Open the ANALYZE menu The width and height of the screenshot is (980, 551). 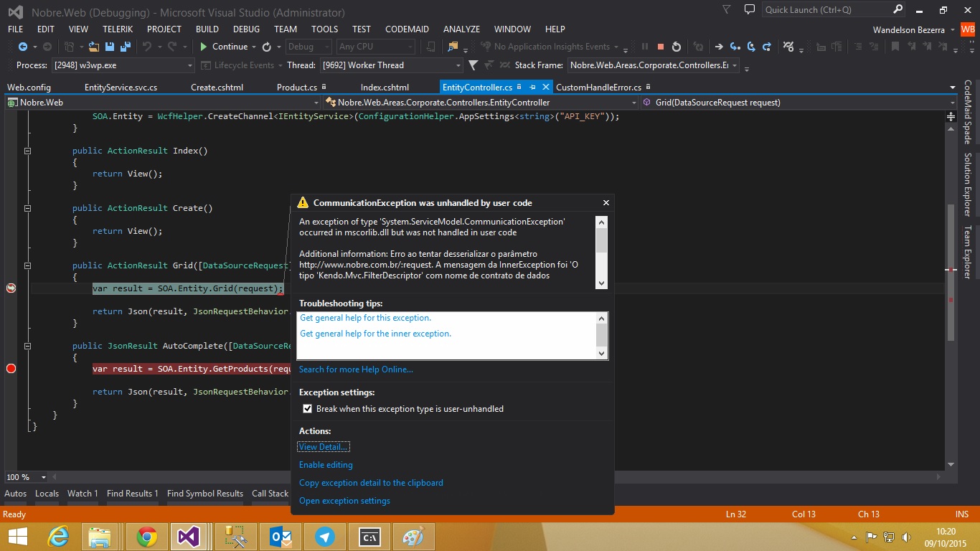[x=461, y=29]
